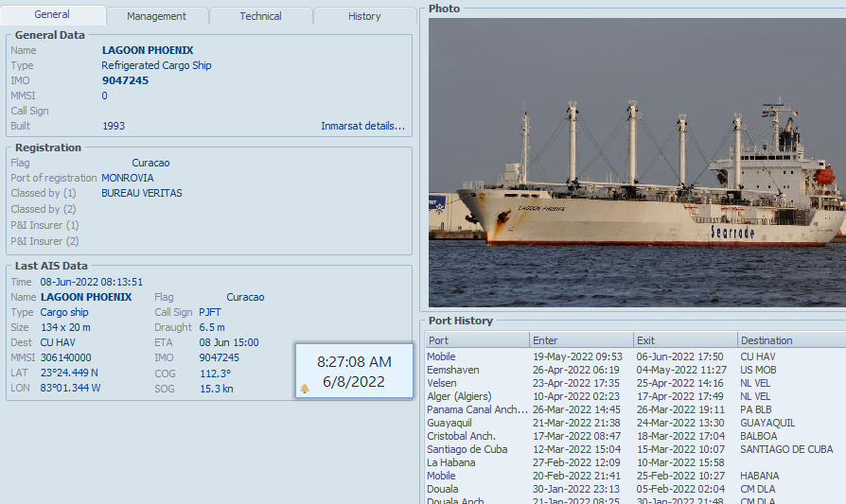This screenshot has height=504, width=846.
Task: Click the AIS type Cargo ship value
Action: coord(64,312)
